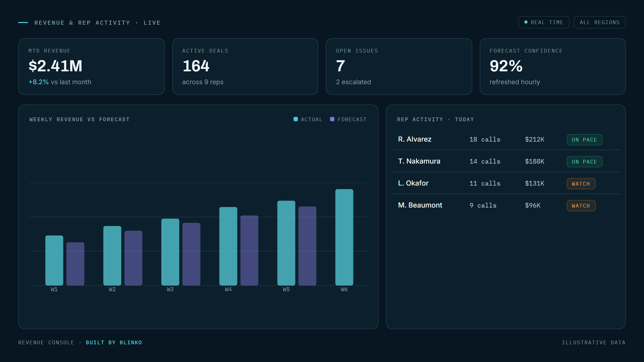This screenshot has height=362, width=644.
Task: Click the BUILT BY BLINKO footer link
Action: [114, 342]
